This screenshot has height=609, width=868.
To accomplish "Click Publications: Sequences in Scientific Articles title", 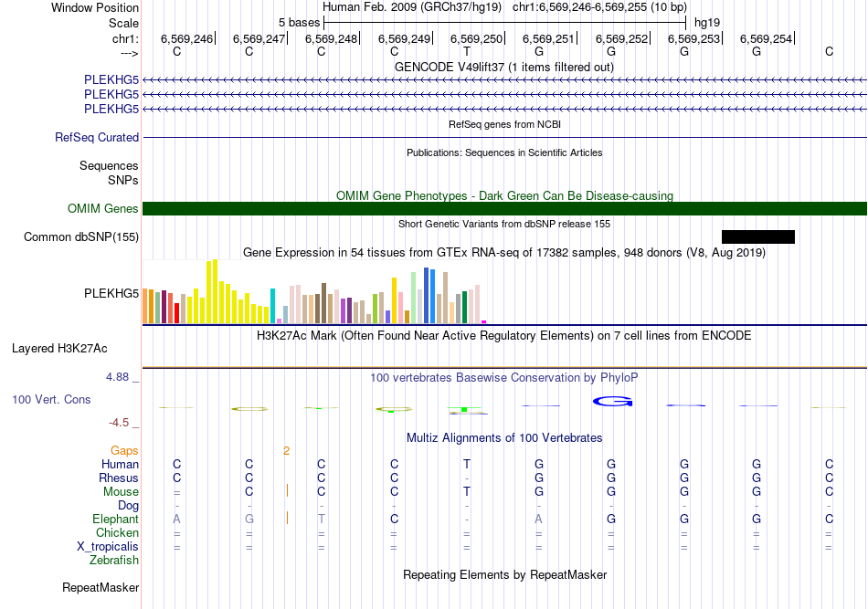I will pos(504,152).
